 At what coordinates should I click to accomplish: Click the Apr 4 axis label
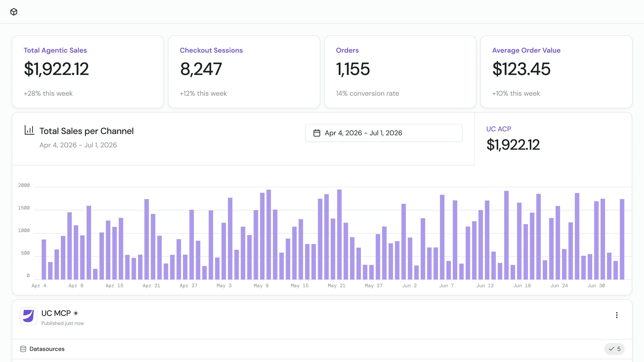point(39,286)
